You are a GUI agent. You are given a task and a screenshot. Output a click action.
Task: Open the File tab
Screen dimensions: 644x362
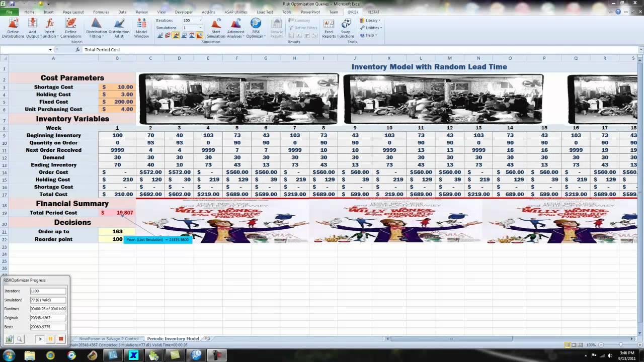coord(9,12)
